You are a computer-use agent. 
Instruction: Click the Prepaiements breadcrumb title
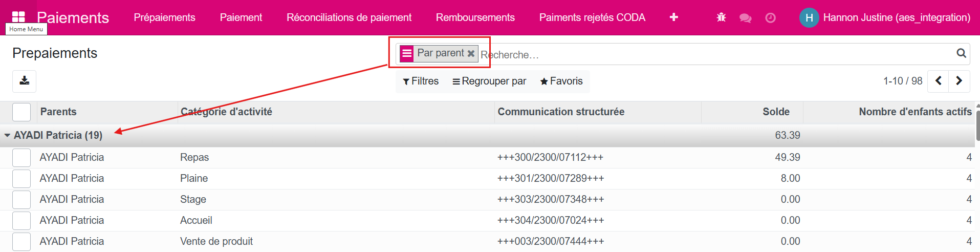[x=55, y=53]
